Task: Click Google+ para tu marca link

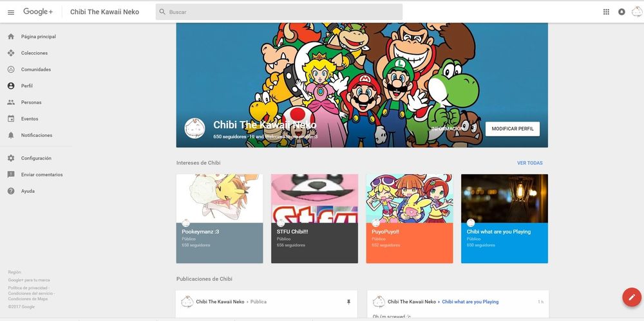Action: 29,280
